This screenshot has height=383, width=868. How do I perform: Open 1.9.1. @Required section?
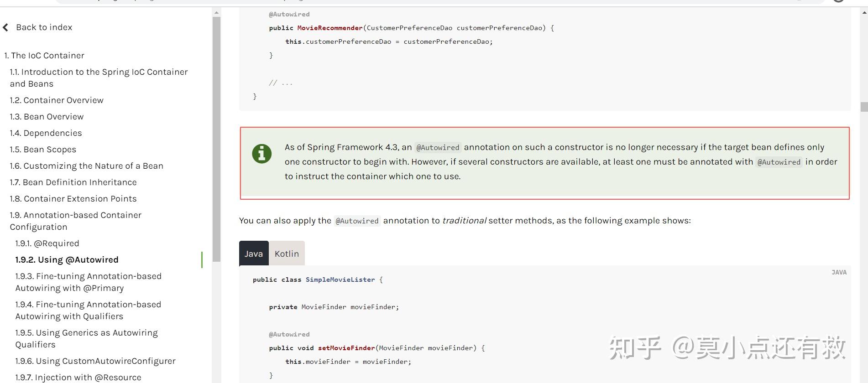pyautogui.click(x=47, y=243)
